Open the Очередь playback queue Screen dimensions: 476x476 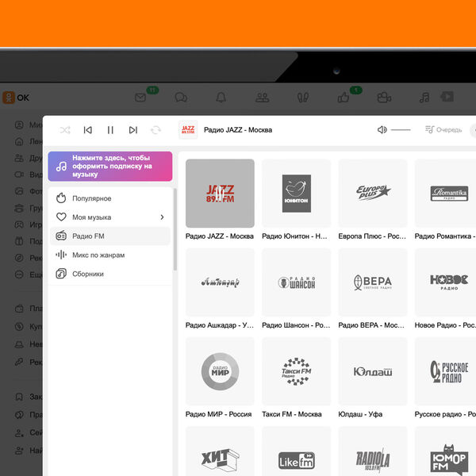[443, 129]
